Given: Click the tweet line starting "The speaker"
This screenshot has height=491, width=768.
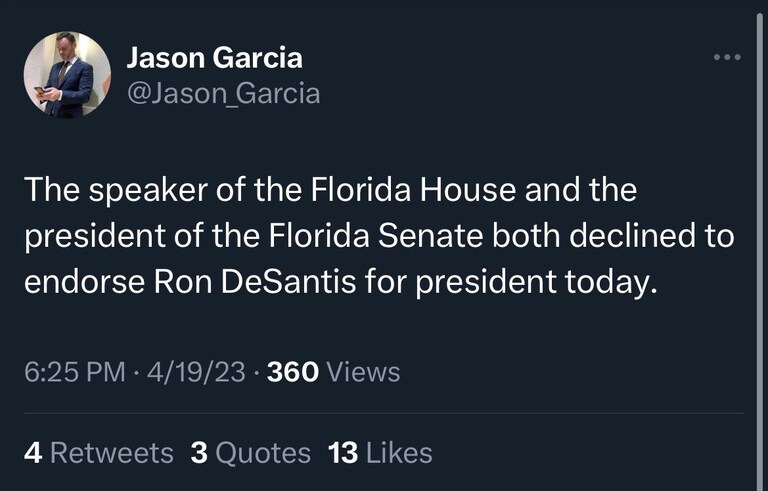Looking at the screenshot, I should (330, 190).
